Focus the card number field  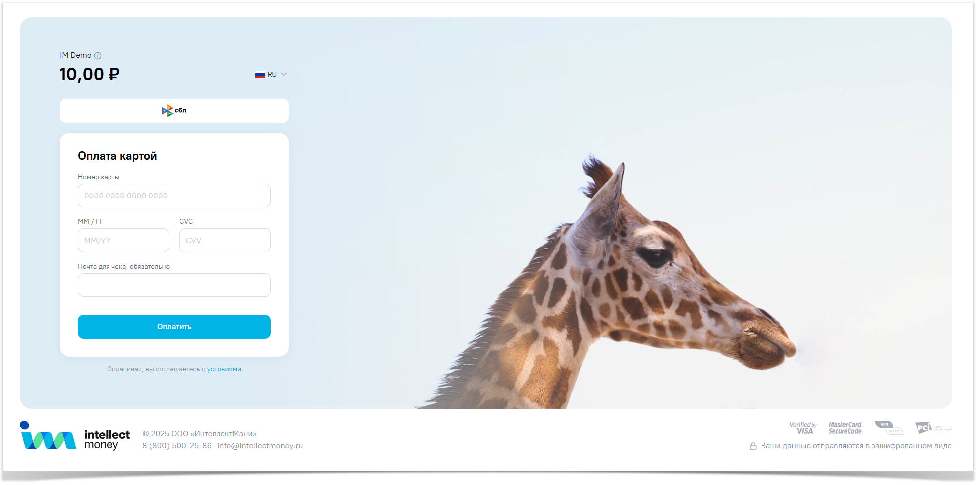(x=174, y=195)
